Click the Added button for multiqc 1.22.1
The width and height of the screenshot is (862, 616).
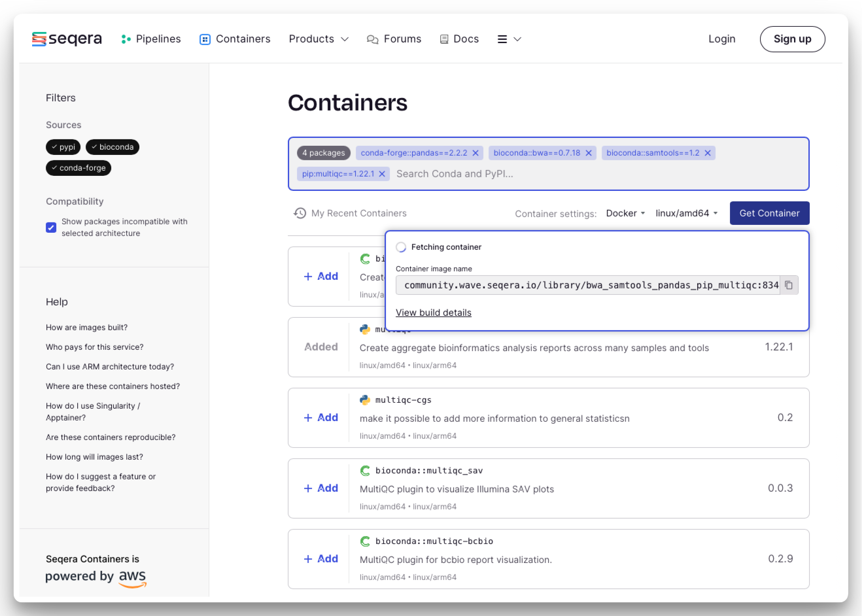click(321, 347)
